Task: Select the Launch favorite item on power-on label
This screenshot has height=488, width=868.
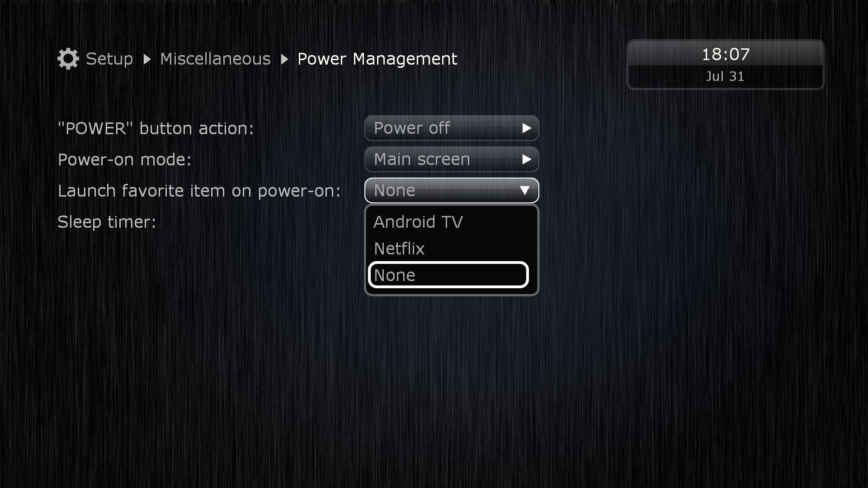Action: coord(199,191)
